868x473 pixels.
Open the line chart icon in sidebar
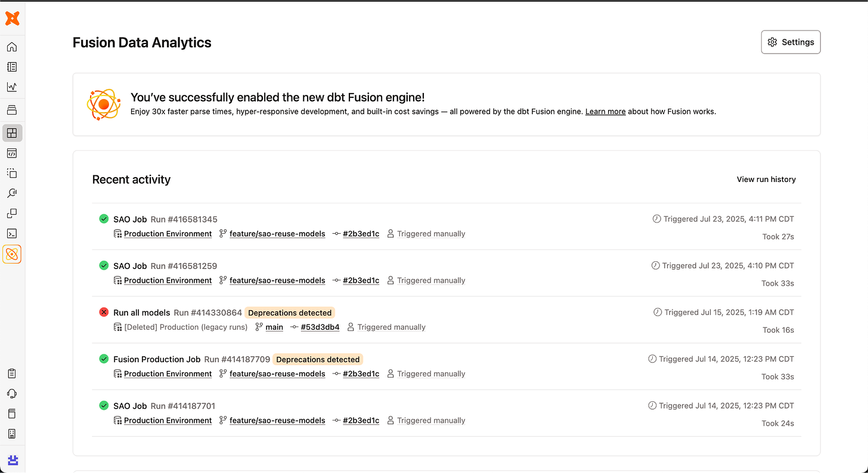coord(12,87)
